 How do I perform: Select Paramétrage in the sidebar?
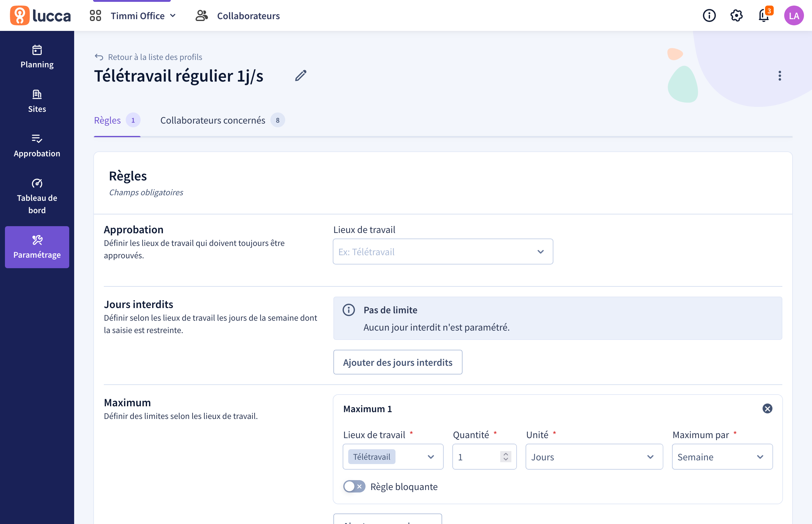[x=37, y=247]
